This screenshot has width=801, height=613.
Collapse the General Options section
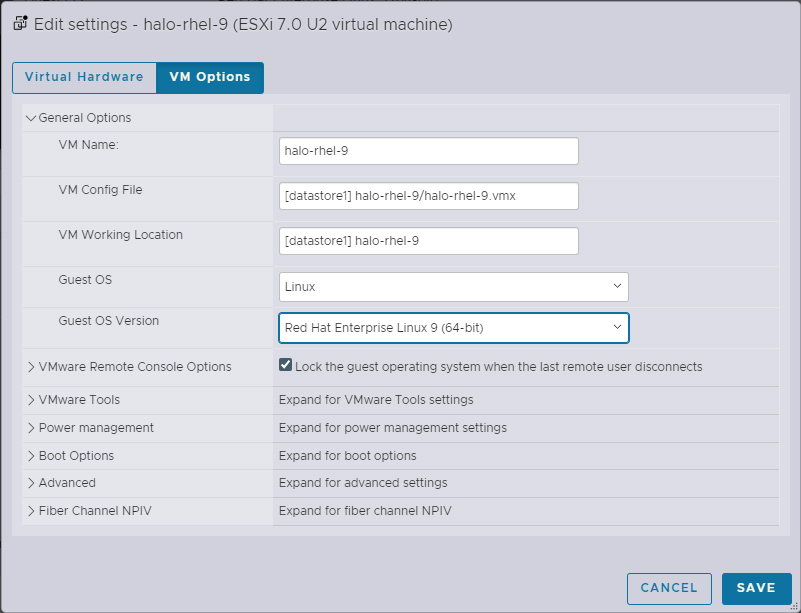click(x=31, y=118)
